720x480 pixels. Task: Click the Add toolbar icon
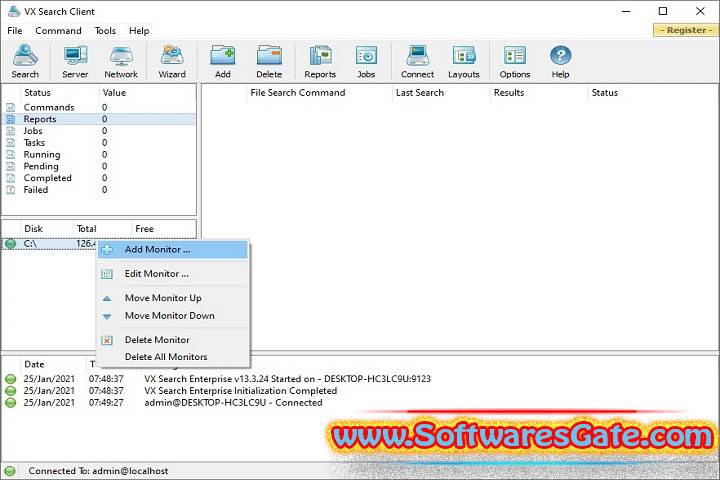223,61
